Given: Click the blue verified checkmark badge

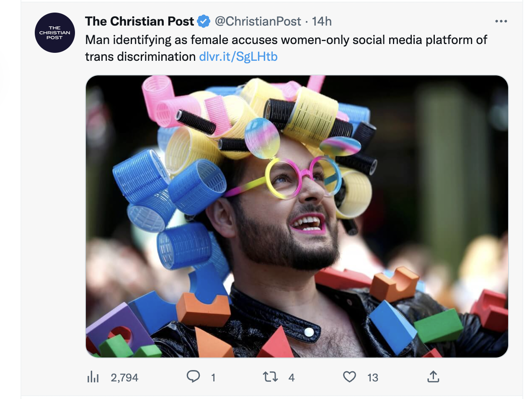Looking at the screenshot, I should click(204, 21).
